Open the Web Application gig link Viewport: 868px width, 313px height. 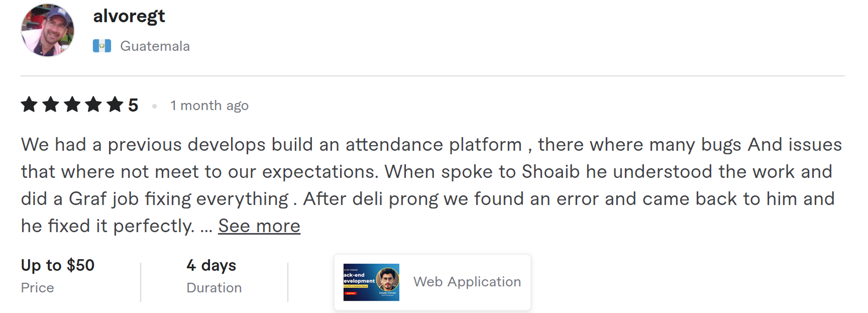click(x=467, y=282)
